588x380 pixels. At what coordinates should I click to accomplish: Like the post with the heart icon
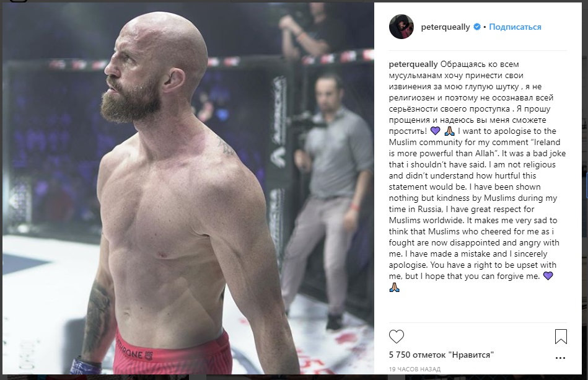pos(397,337)
